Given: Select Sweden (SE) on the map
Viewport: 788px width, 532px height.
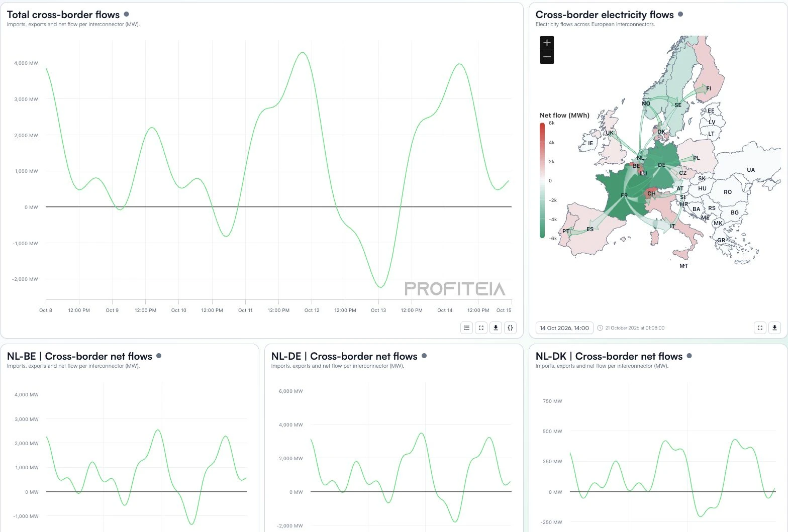Looking at the screenshot, I should point(678,105).
